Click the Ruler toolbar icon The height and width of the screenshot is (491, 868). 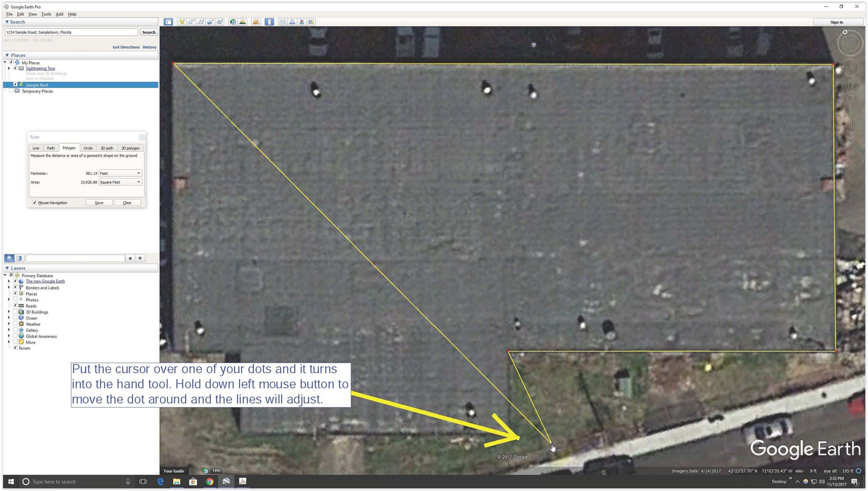(269, 22)
